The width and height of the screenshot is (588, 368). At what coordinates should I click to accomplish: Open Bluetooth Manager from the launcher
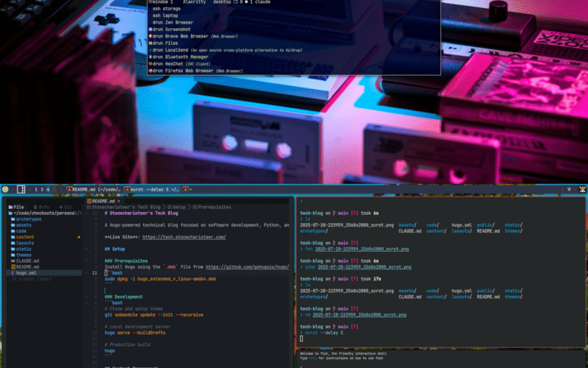click(181, 57)
